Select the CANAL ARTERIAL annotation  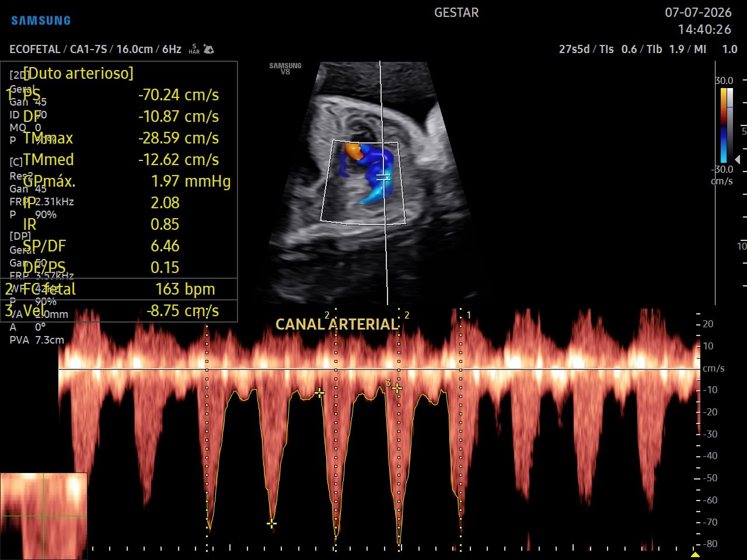pyautogui.click(x=337, y=324)
